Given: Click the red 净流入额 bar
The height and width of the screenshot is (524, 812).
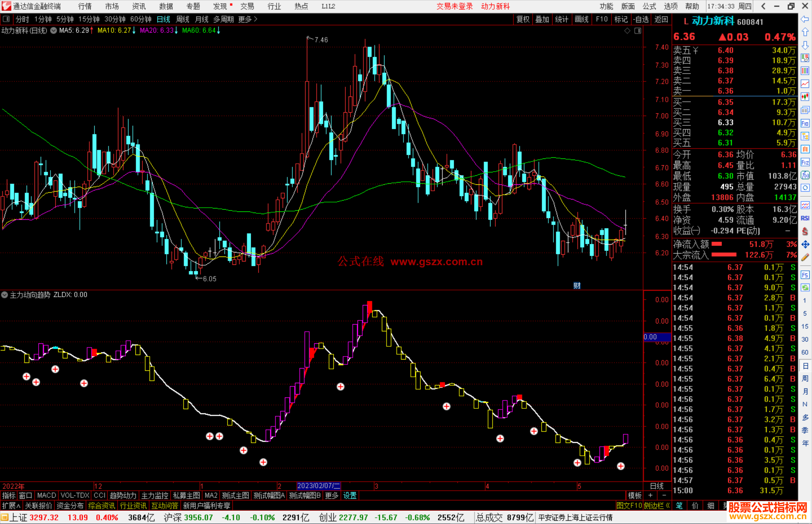Looking at the screenshot, I should click(717, 244).
